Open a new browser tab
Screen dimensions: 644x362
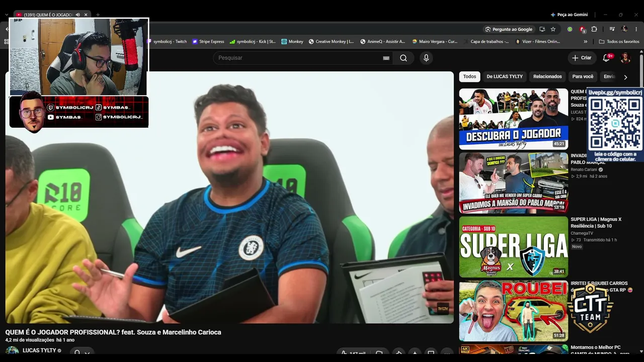(x=98, y=15)
